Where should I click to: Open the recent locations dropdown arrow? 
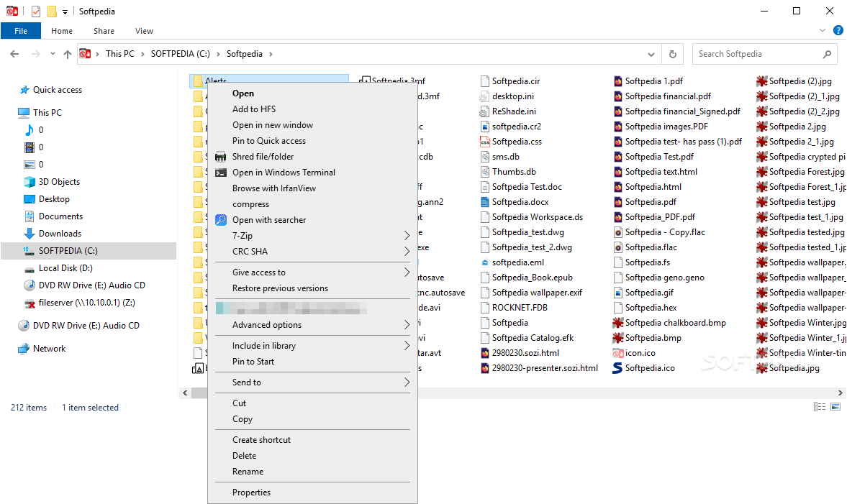[53, 54]
